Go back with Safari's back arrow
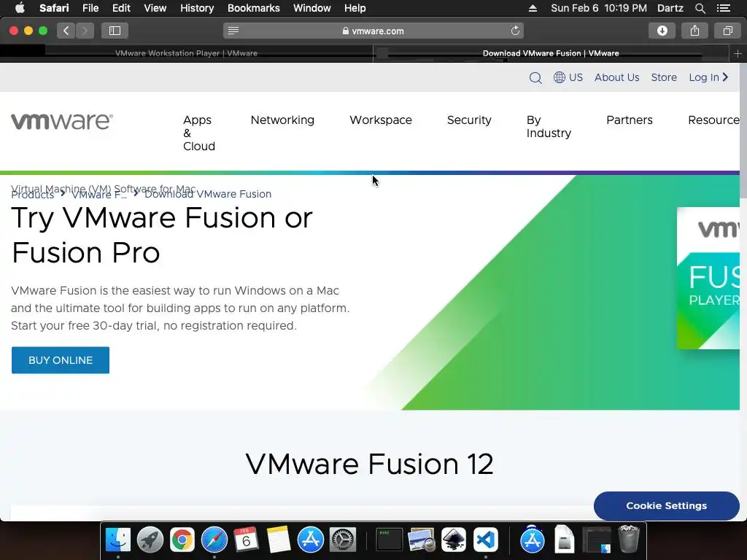The width and height of the screenshot is (747, 560). click(66, 31)
